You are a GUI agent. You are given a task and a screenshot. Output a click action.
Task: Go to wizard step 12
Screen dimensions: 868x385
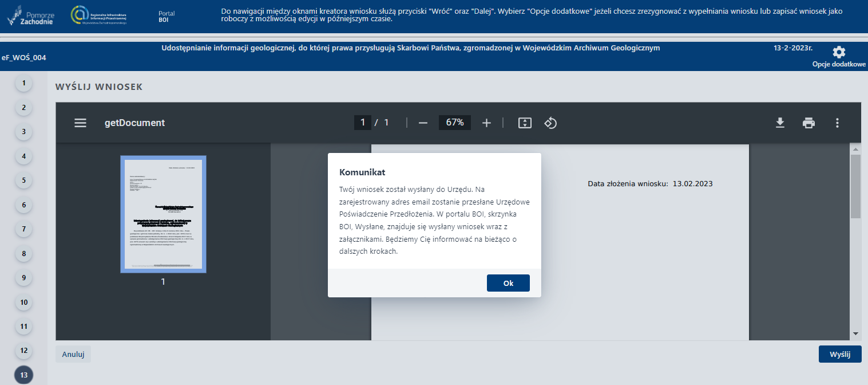[23, 351]
